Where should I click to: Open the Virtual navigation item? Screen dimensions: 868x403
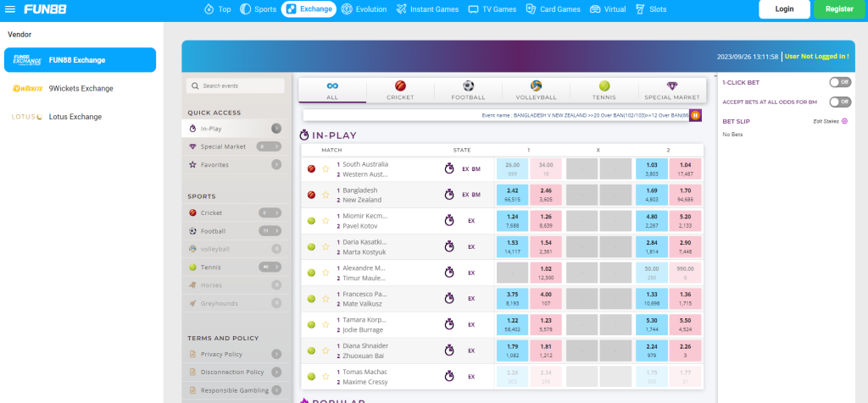pyautogui.click(x=608, y=9)
